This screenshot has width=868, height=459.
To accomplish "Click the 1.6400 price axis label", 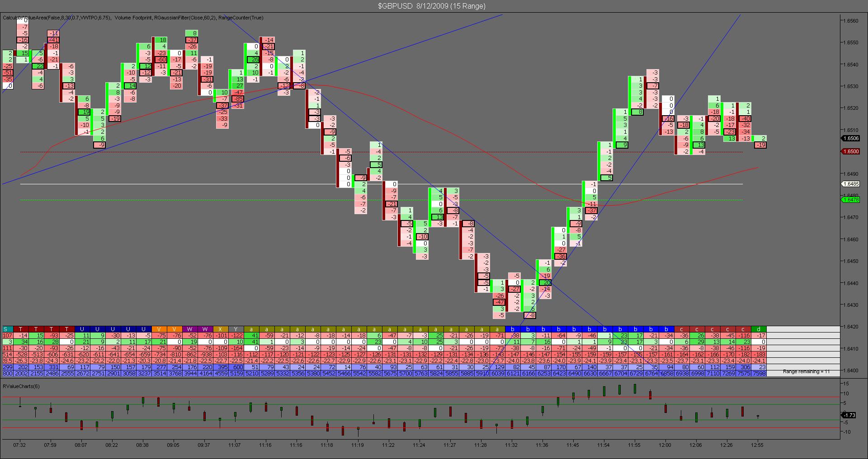I will [851, 370].
